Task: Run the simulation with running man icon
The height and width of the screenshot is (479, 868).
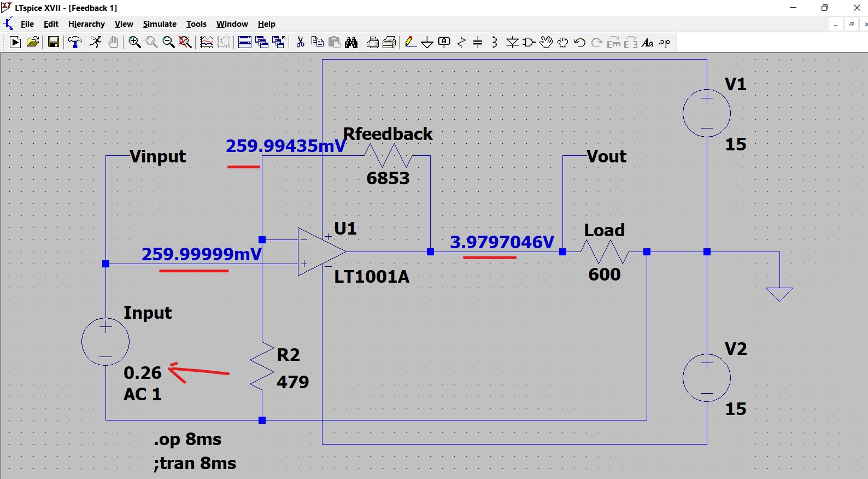Action: [96, 43]
